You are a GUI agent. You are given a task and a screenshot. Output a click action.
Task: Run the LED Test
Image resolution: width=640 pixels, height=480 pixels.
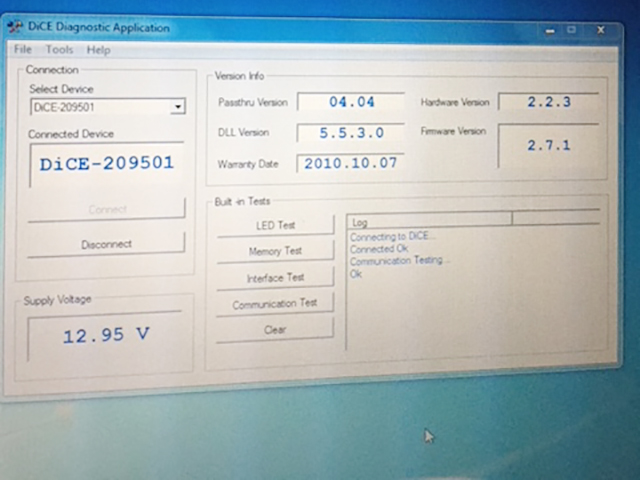point(275,226)
